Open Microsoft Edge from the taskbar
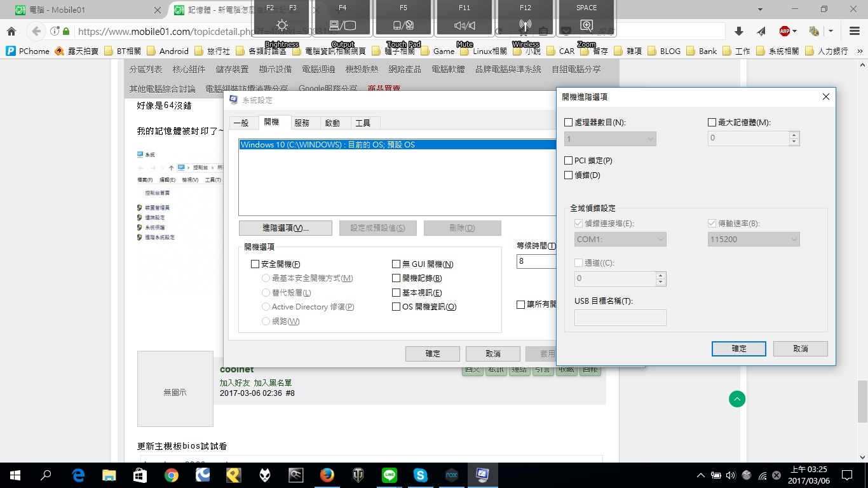The image size is (868, 488). (78, 475)
